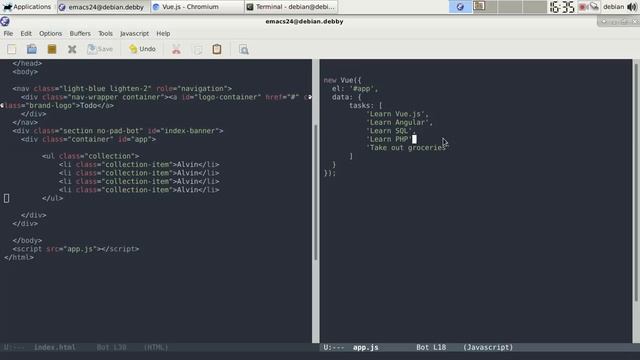Click the right pane vertical scrollbar
The height and width of the screenshot is (360, 640).
tap(636, 182)
